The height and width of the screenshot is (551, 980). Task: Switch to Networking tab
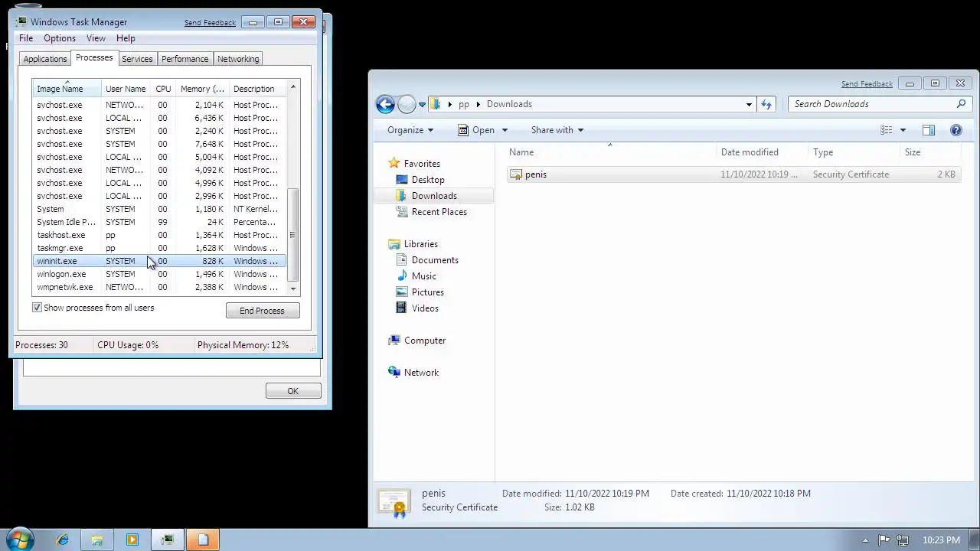pyautogui.click(x=238, y=59)
